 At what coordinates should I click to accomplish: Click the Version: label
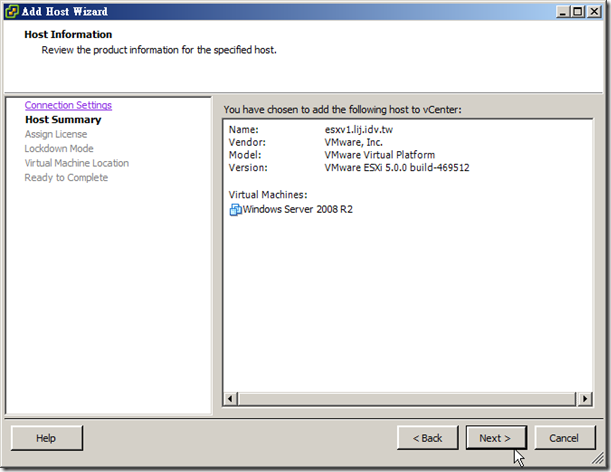248,168
